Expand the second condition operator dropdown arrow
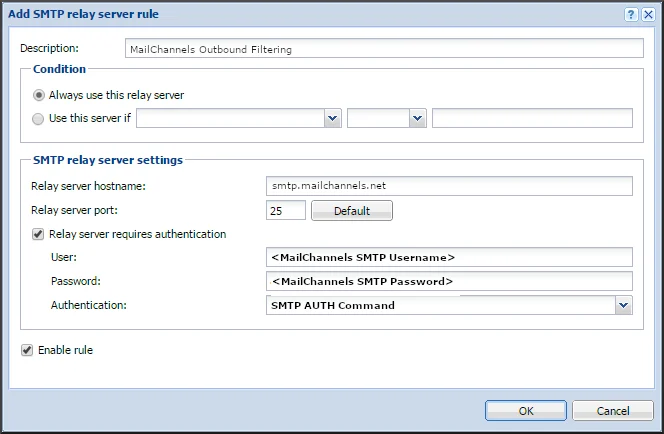The image size is (664, 434). pyautogui.click(x=418, y=118)
